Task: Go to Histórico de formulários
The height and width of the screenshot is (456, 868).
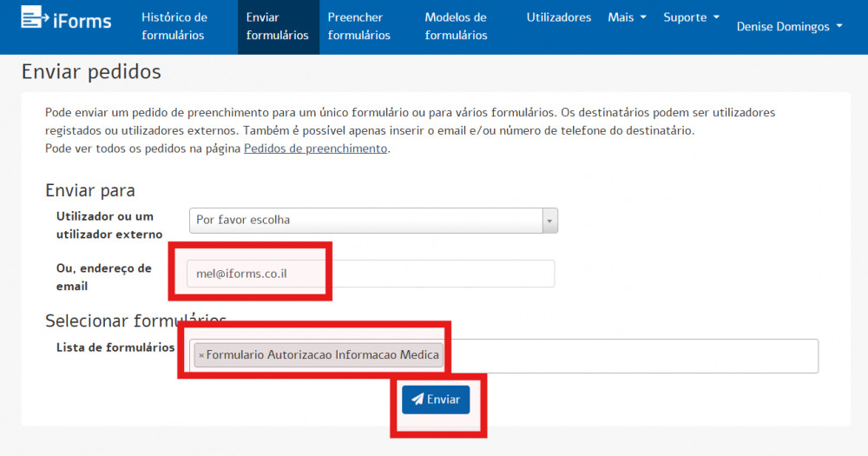Action: point(174,27)
